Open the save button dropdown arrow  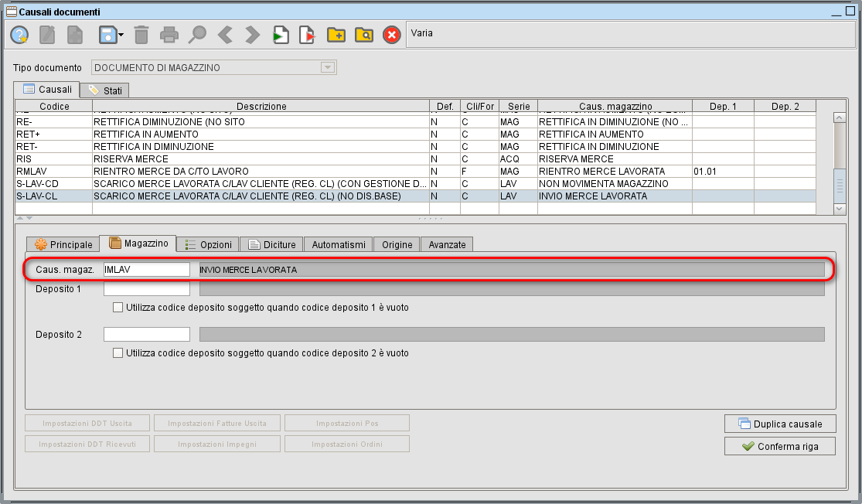[121, 36]
